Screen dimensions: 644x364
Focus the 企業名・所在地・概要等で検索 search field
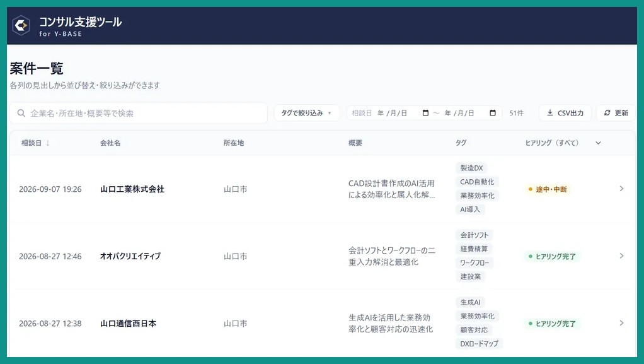point(139,113)
